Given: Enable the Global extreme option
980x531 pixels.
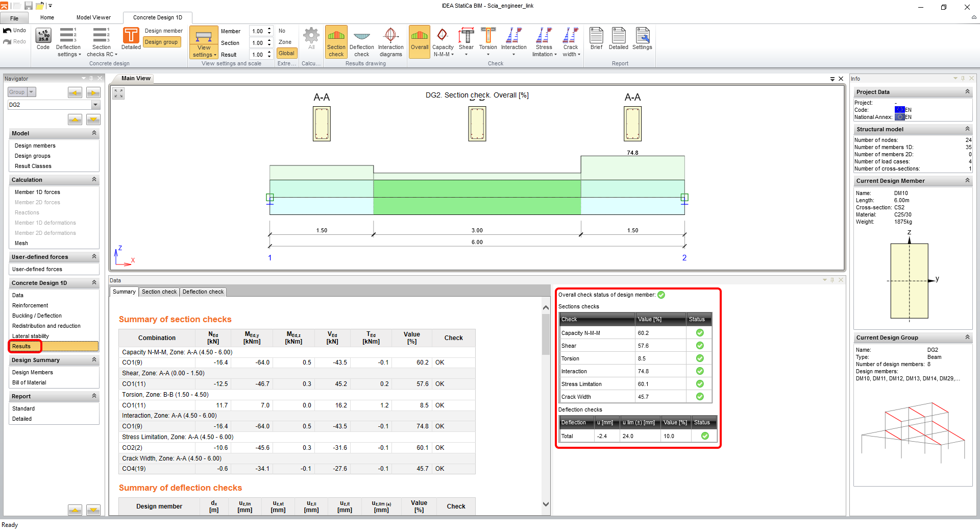Looking at the screenshot, I should pos(286,53).
